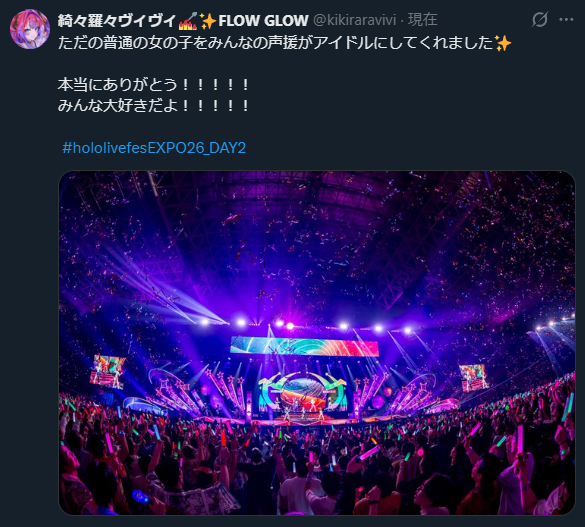The image size is (585, 527).
Task: Click the microphone emoji beside the name
Action: 188,21
